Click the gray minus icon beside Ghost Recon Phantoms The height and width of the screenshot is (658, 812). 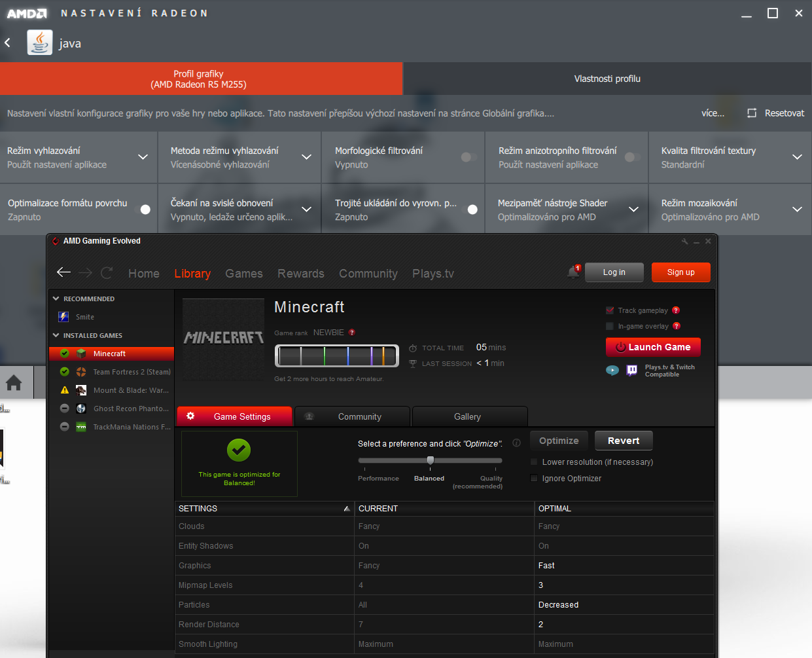(x=64, y=409)
